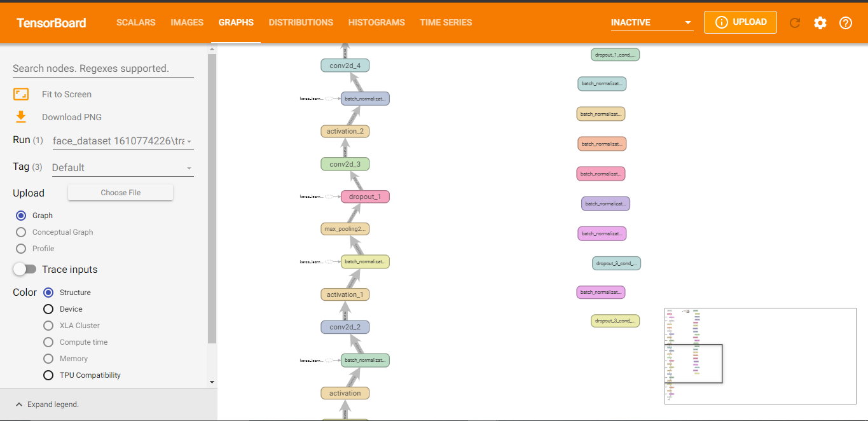868x421 pixels.
Task: Select TPU Compatibility color option
Action: (48, 375)
